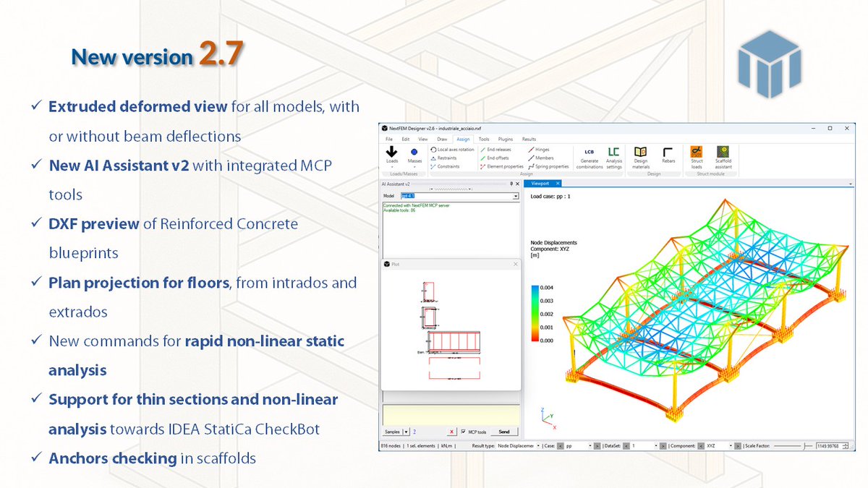Switch to the Draw ribbon tab
The height and width of the screenshot is (488, 868).
(442, 139)
